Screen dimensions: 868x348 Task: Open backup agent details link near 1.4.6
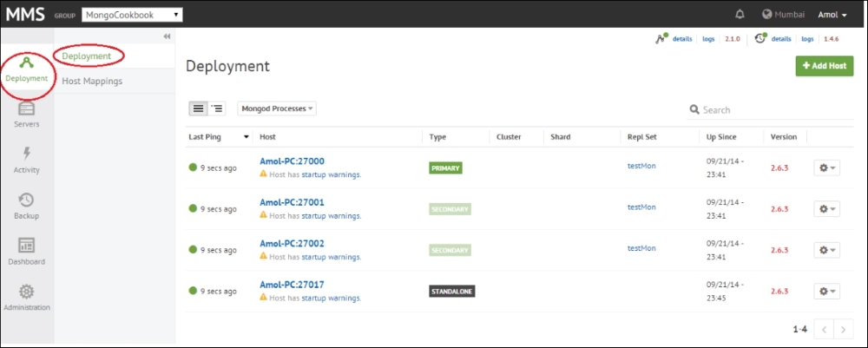tap(781, 39)
